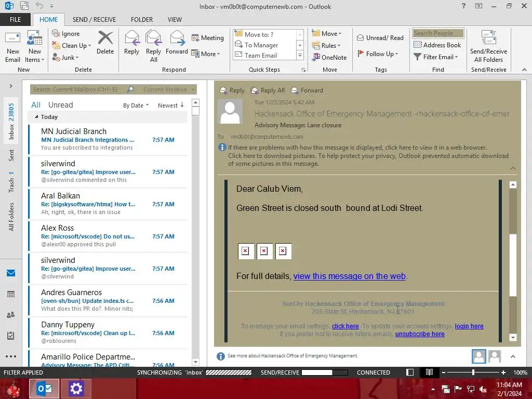This screenshot has width=532, height=399.
Task: Open the MN Judicial Branch email
Action: click(108, 139)
